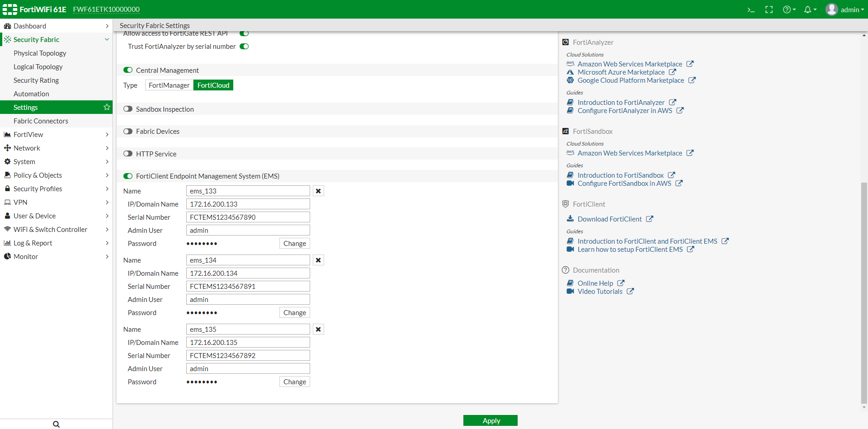The height and width of the screenshot is (429, 868).
Task: Enable Fabric Devices toggle
Action: click(128, 131)
